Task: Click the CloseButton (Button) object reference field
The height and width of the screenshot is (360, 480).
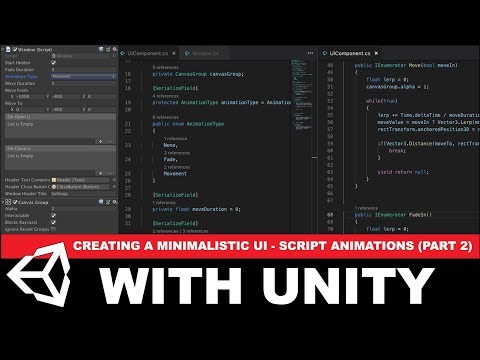Action: point(80,187)
